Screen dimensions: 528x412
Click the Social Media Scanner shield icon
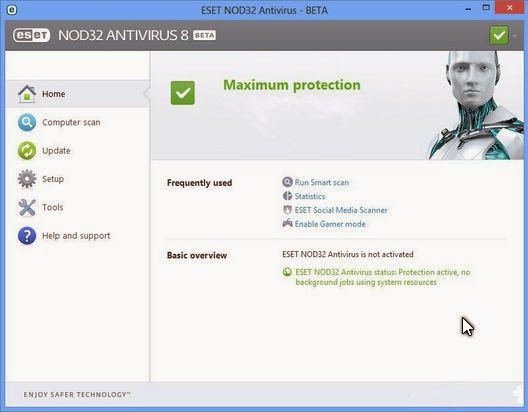287,210
